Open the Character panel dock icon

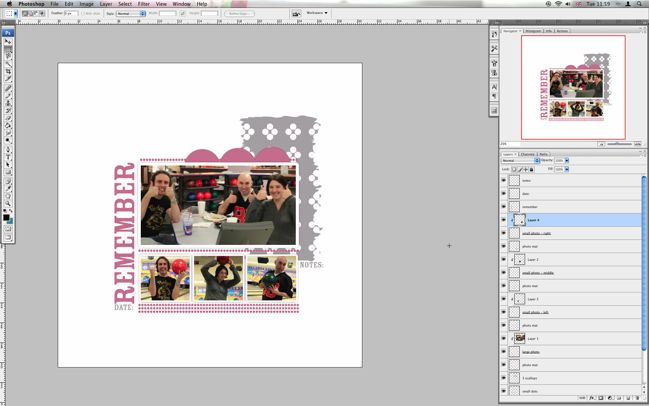click(x=494, y=87)
